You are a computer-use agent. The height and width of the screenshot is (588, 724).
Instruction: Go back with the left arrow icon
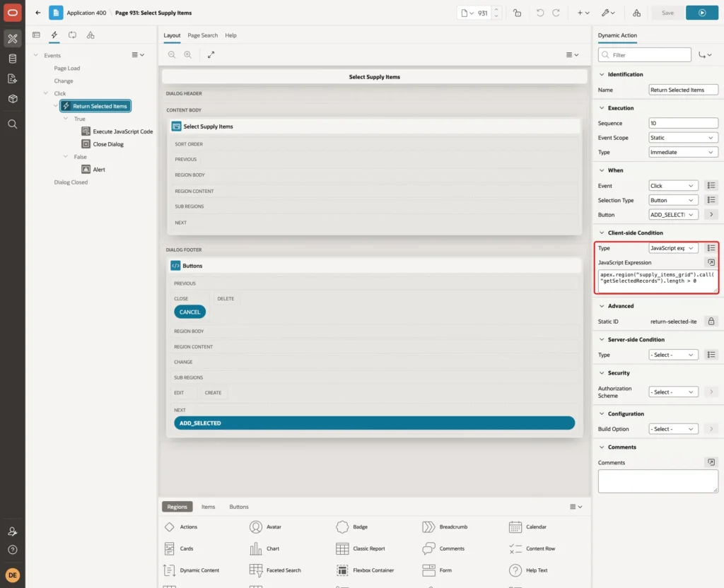tap(38, 13)
